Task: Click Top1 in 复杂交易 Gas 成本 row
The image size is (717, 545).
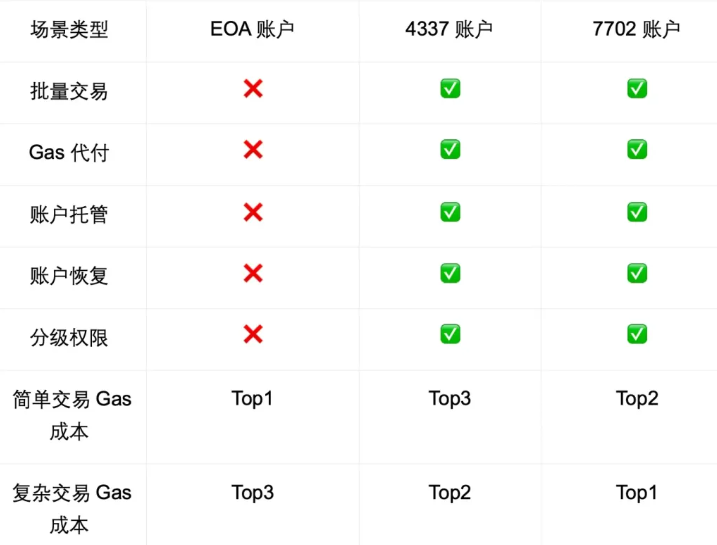Action: coord(637,492)
